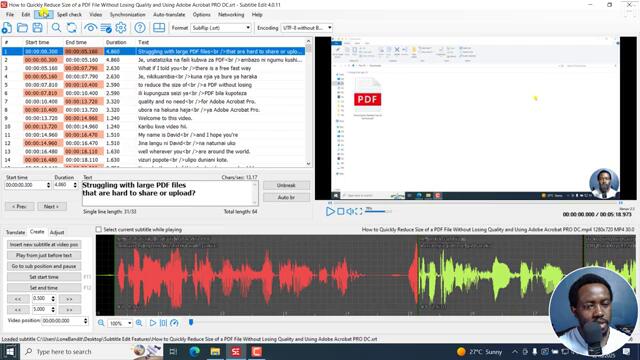Click the Set start time button
640x360 pixels.
pyautogui.click(x=44, y=277)
